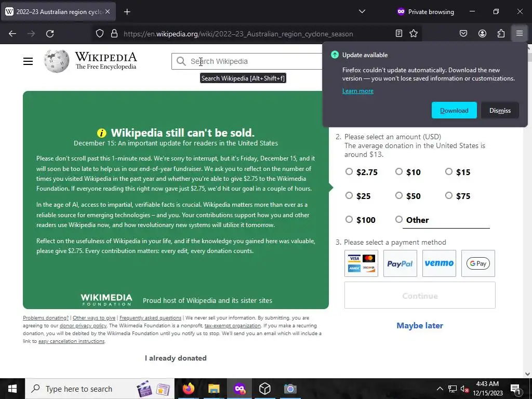Select the $2.75 donation amount
The height and width of the screenshot is (399, 532).
pos(349,171)
